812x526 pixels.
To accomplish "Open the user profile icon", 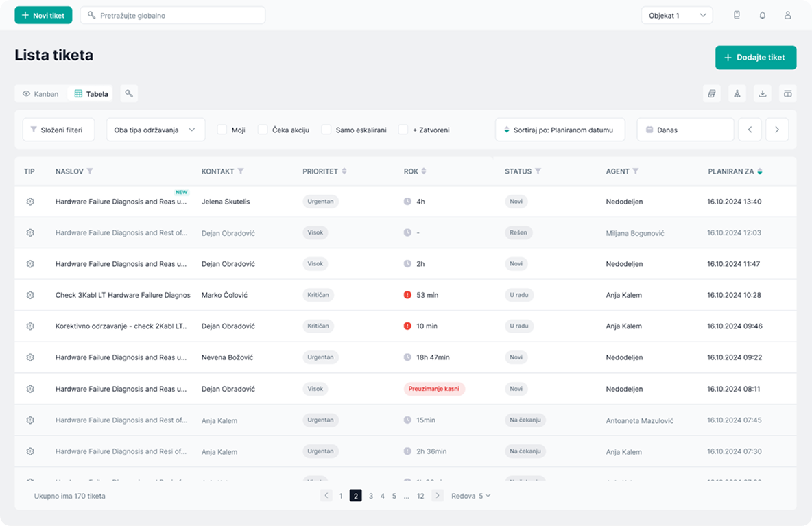I will coord(788,16).
